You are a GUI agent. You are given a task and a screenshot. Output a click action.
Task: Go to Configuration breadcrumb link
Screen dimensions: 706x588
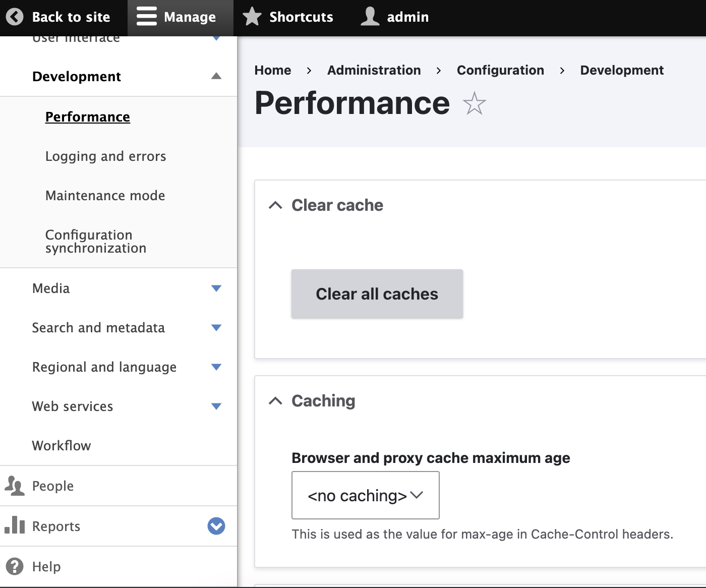(x=500, y=70)
